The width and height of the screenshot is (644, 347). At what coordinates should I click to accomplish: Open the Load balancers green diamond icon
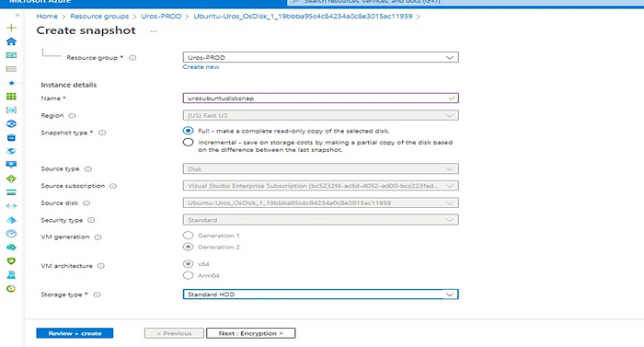coord(11,179)
